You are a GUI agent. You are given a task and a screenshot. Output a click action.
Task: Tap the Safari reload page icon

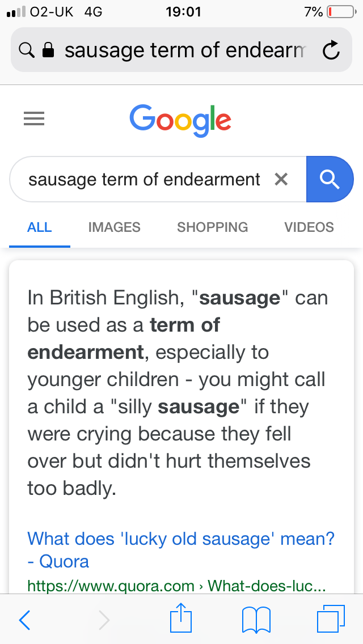[x=331, y=51]
